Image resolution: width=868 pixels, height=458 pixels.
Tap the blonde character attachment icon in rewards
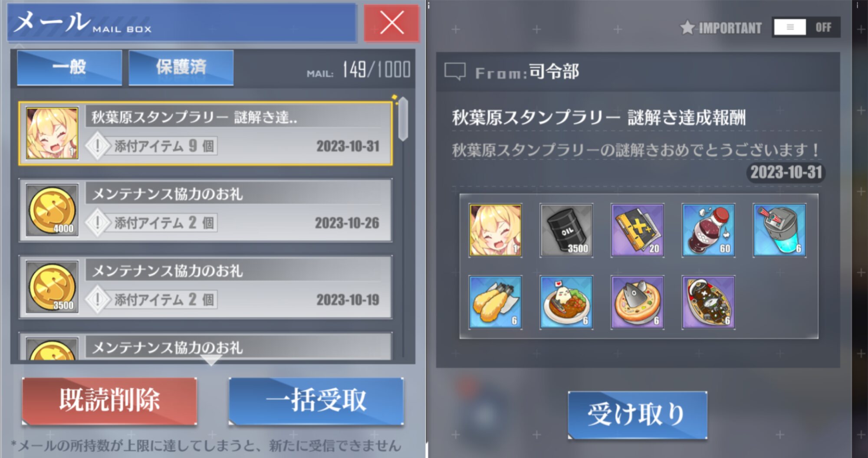(x=495, y=230)
